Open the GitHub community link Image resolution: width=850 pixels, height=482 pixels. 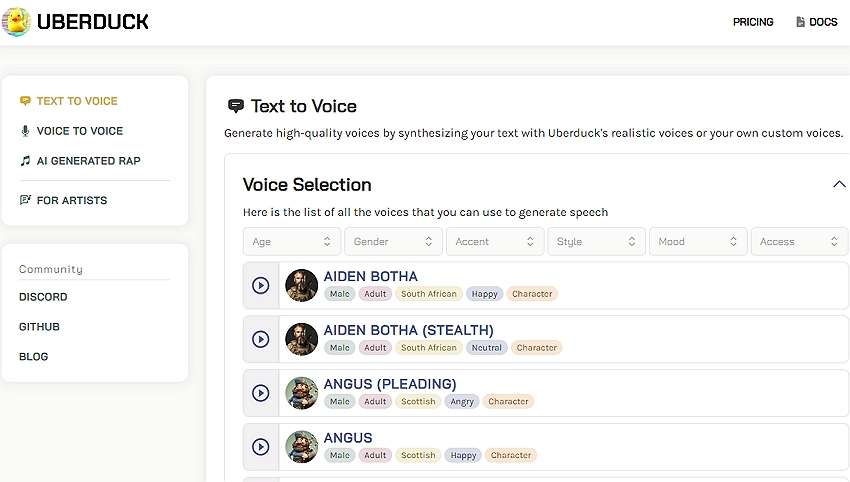pos(39,327)
